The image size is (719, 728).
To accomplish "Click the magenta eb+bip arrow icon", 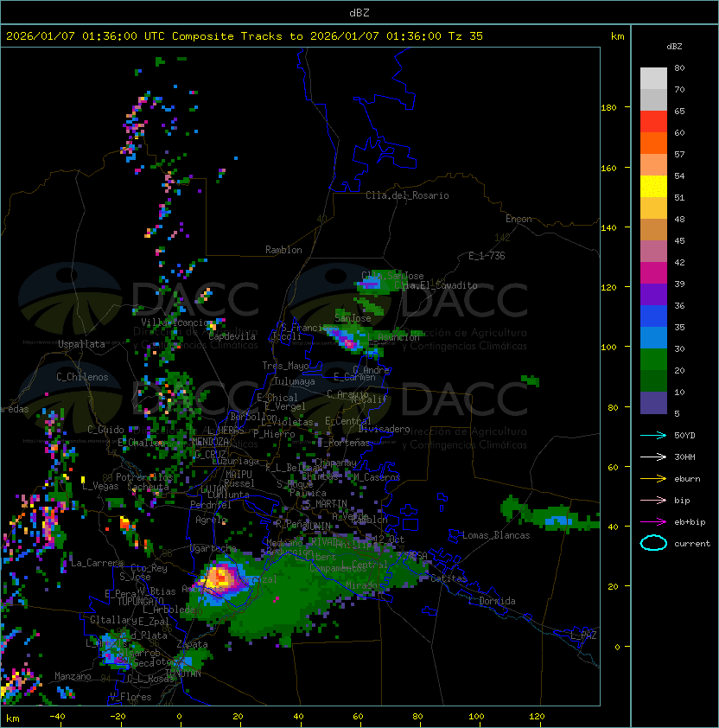I will coord(653,522).
